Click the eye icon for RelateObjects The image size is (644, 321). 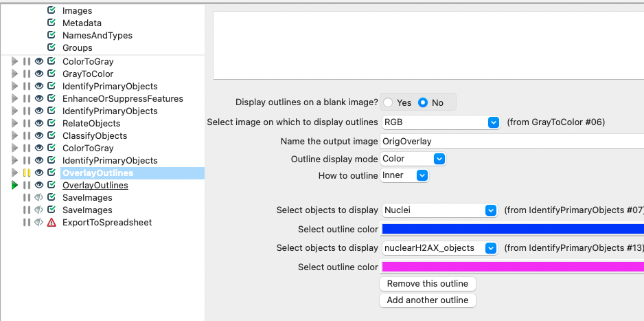point(39,124)
